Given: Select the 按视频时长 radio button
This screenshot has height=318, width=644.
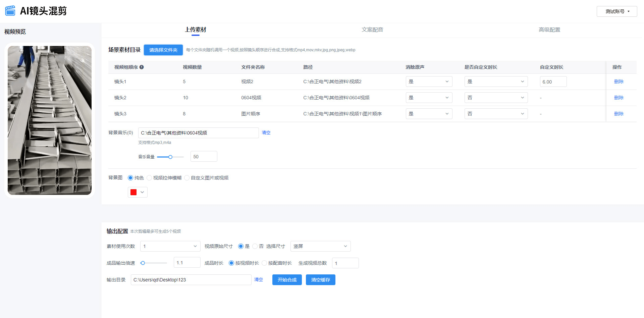Looking at the screenshot, I should coord(231,263).
